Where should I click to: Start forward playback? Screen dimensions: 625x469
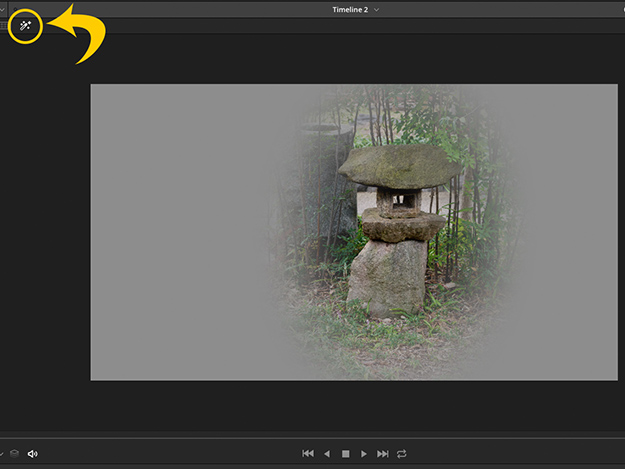pyautogui.click(x=364, y=454)
